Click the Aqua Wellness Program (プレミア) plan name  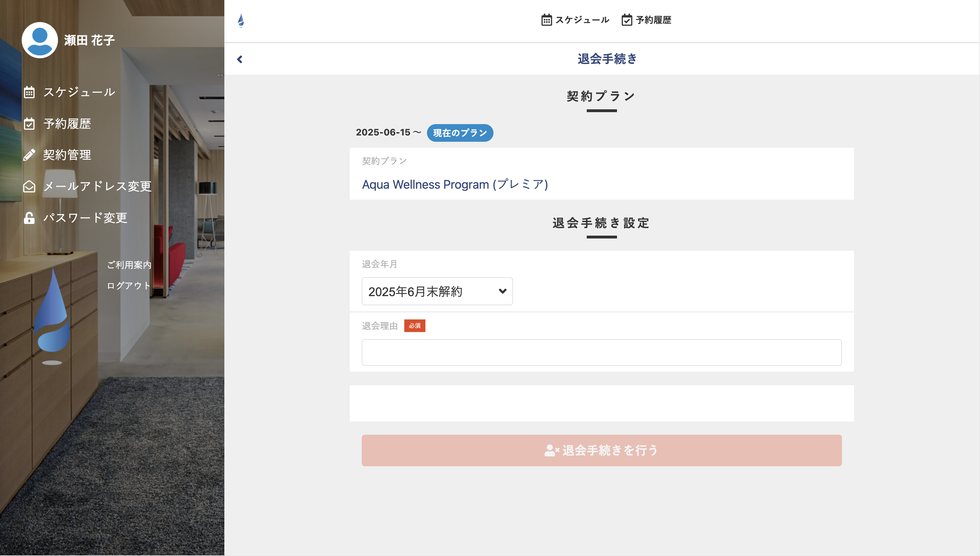(x=455, y=185)
